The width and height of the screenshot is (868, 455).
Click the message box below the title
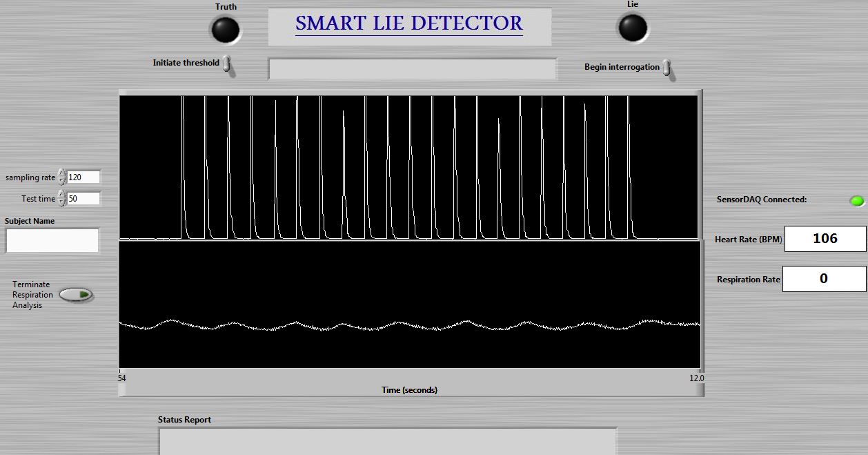click(x=412, y=69)
